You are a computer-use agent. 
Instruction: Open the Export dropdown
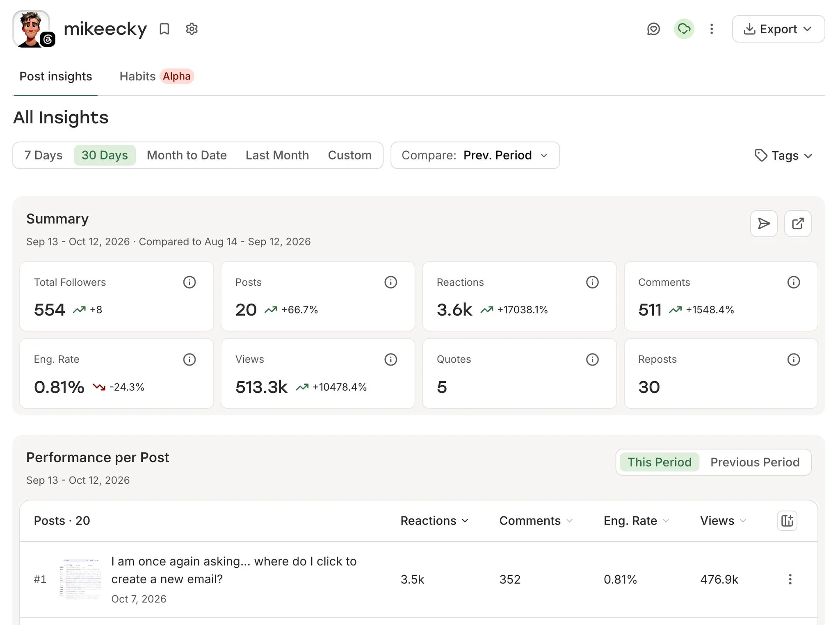point(778,29)
